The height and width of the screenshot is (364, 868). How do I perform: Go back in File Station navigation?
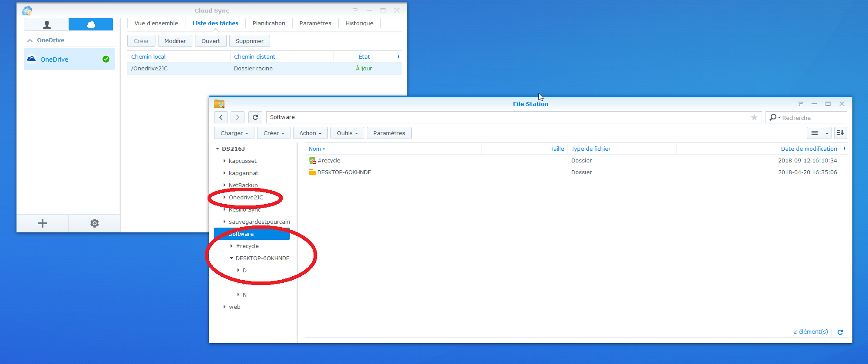click(x=221, y=117)
